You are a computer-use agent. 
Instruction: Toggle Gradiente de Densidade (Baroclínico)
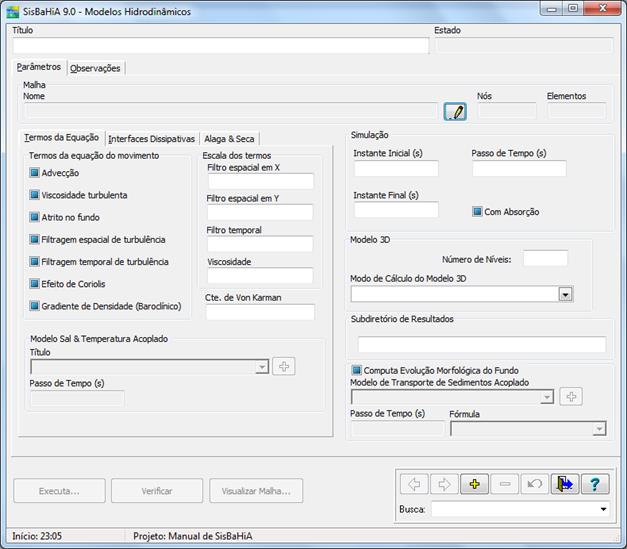[x=35, y=306]
